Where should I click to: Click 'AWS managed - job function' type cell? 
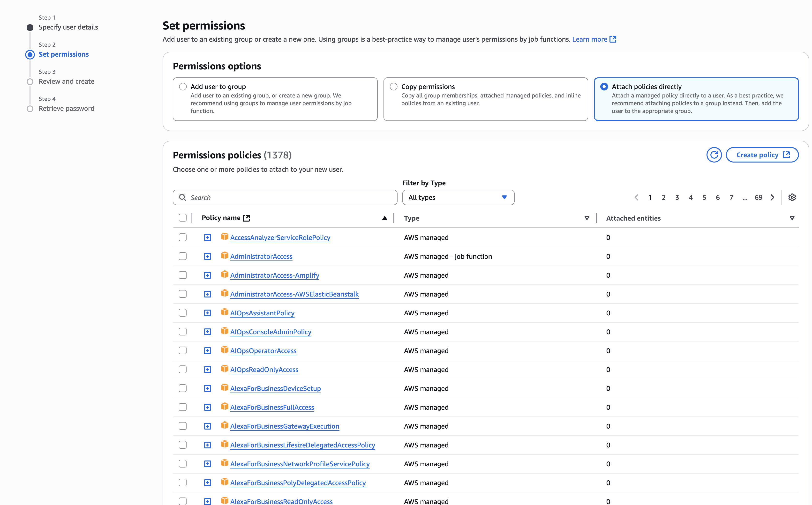click(x=448, y=257)
